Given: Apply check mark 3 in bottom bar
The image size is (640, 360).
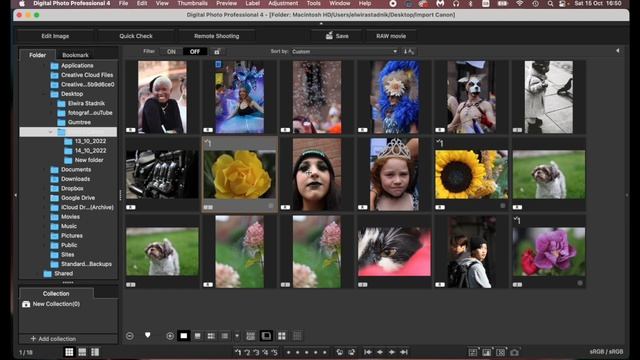Looking at the screenshot, I should pos(256,352).
